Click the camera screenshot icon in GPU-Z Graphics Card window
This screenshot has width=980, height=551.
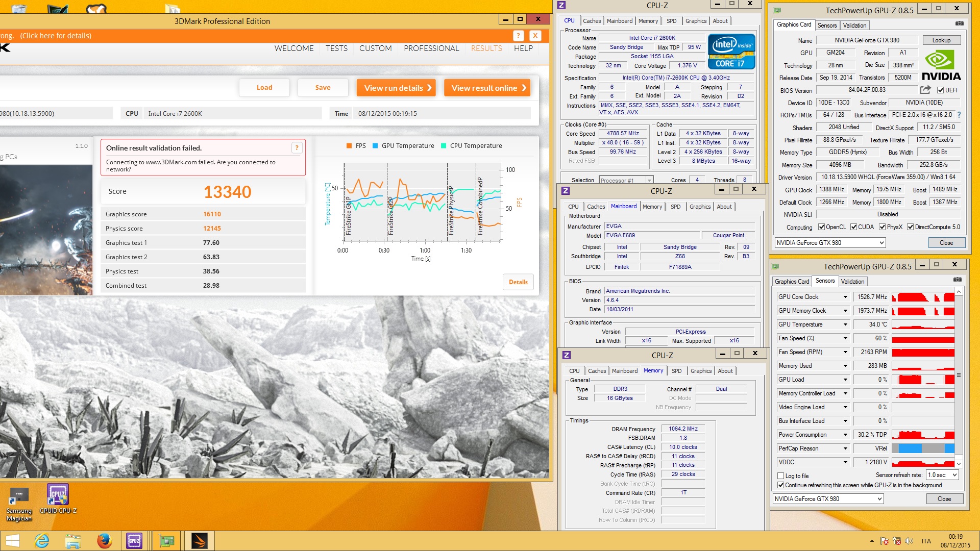coord(959,23)
